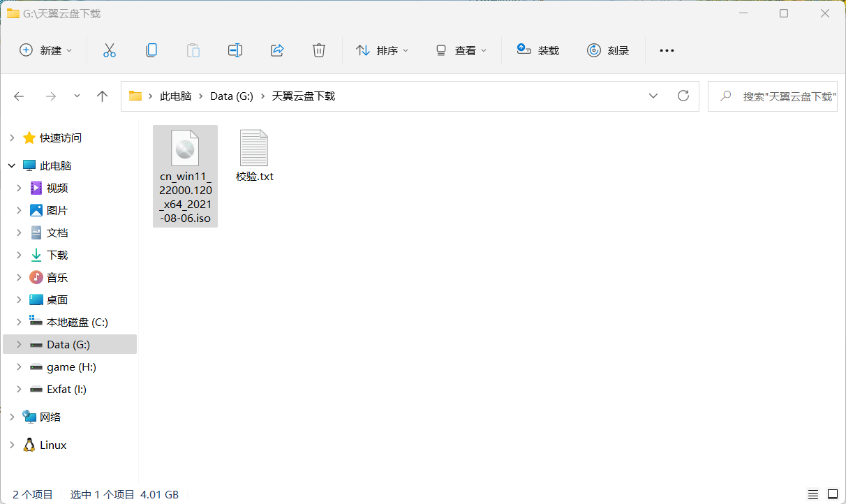Open 图片 folder in sidebar

coord(57,211)
